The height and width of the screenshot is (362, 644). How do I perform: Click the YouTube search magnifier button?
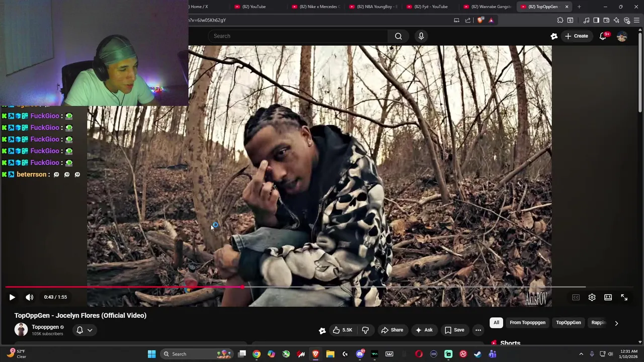click(x=398, y=36)
